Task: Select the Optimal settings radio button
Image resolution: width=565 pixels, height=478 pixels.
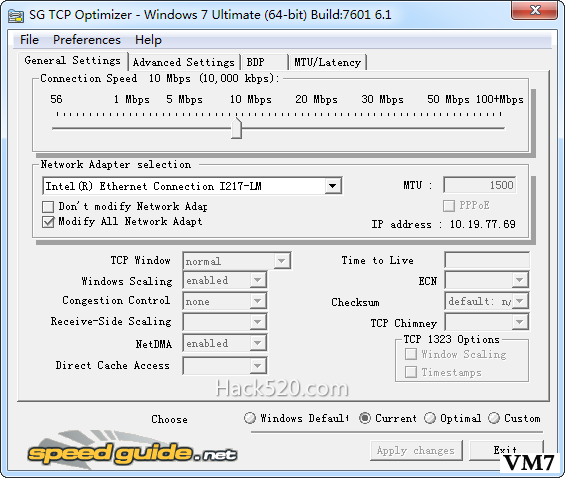Action: click(430, 418)
